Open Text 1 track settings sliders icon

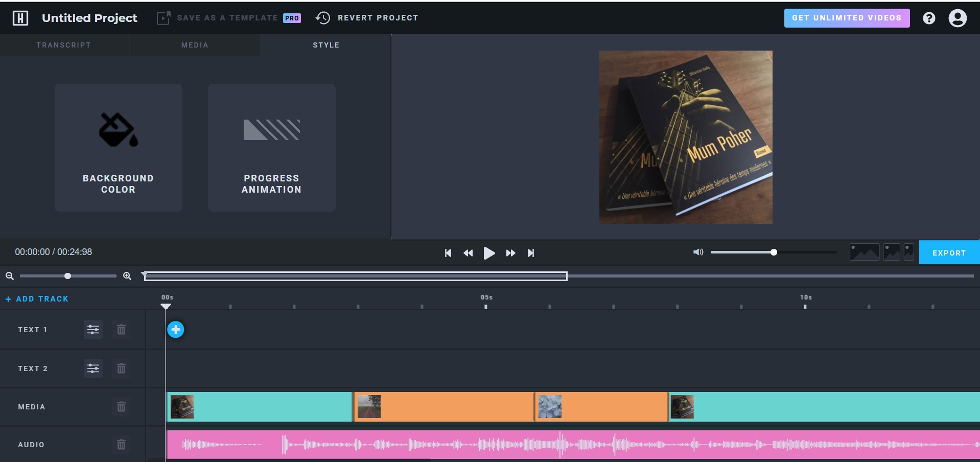pyautogui.click(x=93, y=330)
